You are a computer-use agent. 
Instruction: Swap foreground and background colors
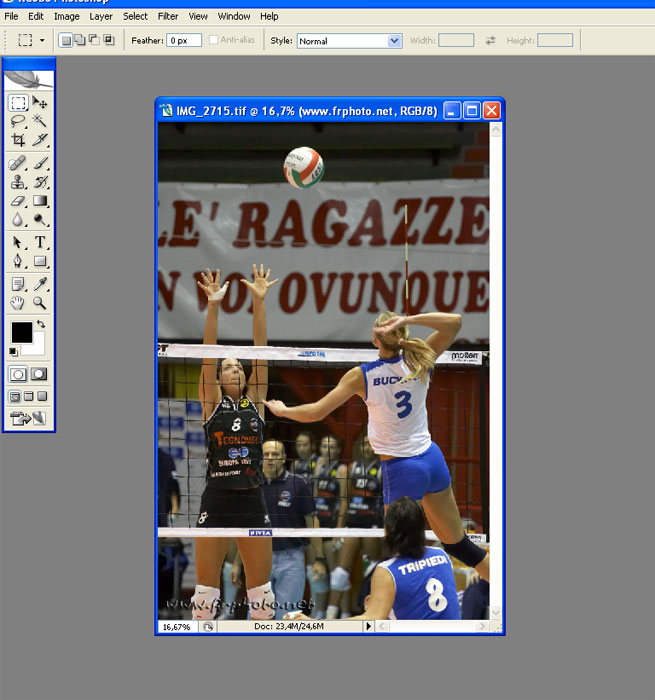[x=40, y=324]
